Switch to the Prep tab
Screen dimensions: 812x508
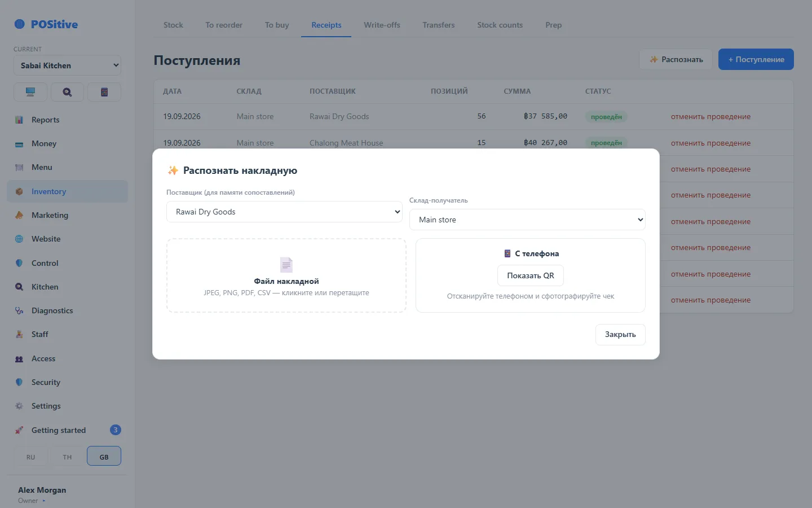pyautogui.click(x=553, y=25)
